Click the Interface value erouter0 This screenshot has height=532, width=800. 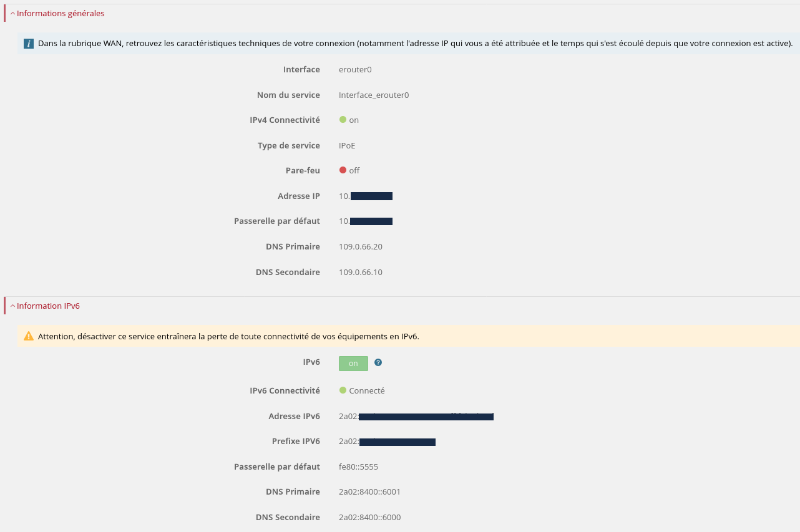pos(355,69)
